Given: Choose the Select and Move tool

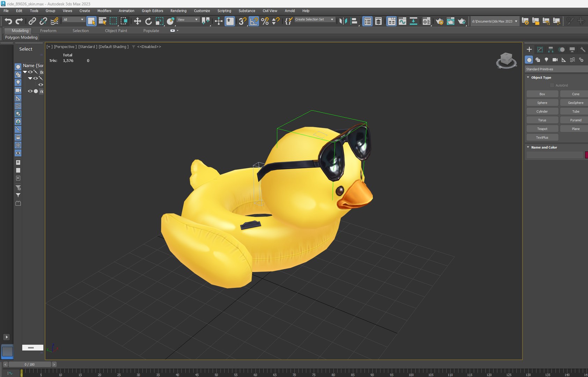Looking at the screenshot, I should point(138,21).
